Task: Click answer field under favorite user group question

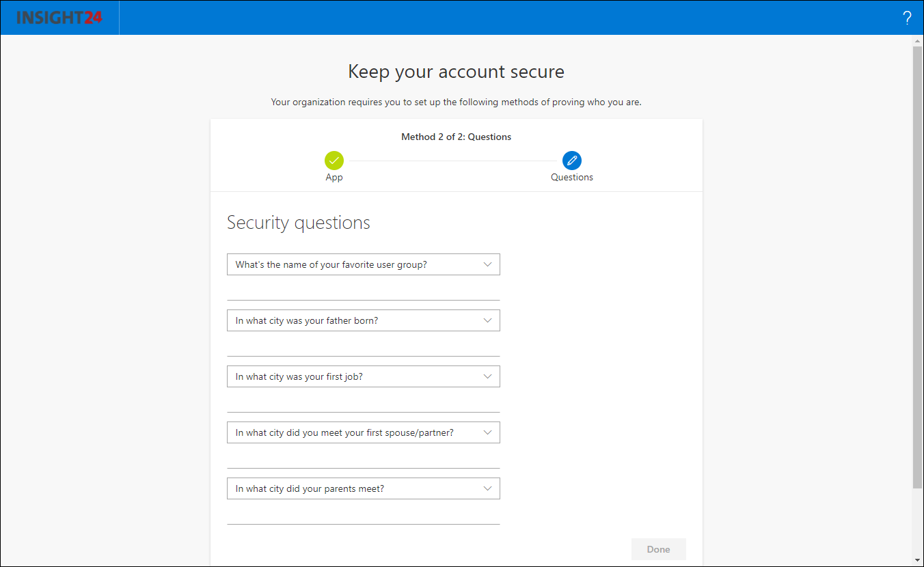Action: click(363, 291)
